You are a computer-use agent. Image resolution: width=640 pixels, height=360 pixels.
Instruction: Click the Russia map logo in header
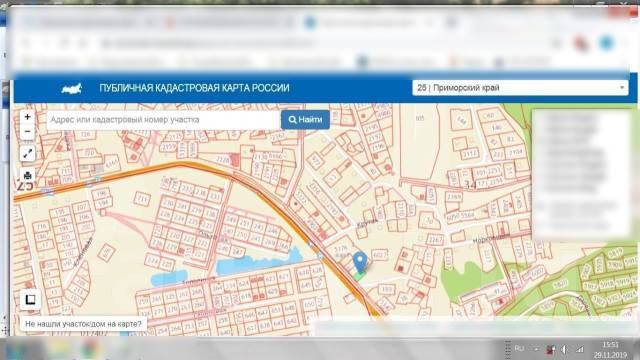click(72, 88)
